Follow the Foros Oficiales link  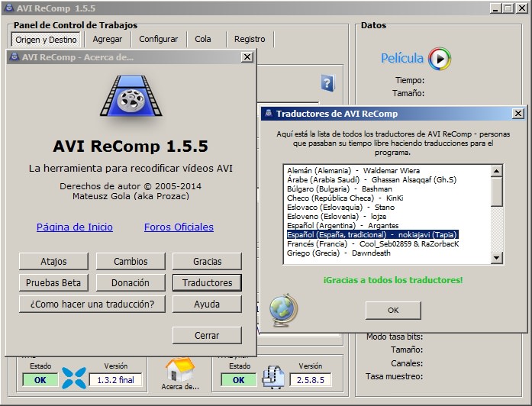179,227
